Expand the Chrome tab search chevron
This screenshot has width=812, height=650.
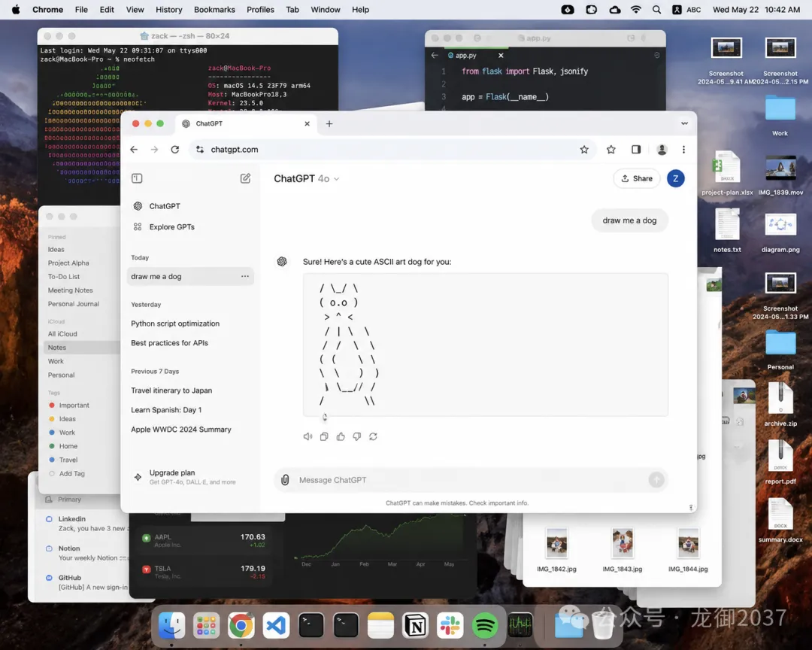coord(684,123)
